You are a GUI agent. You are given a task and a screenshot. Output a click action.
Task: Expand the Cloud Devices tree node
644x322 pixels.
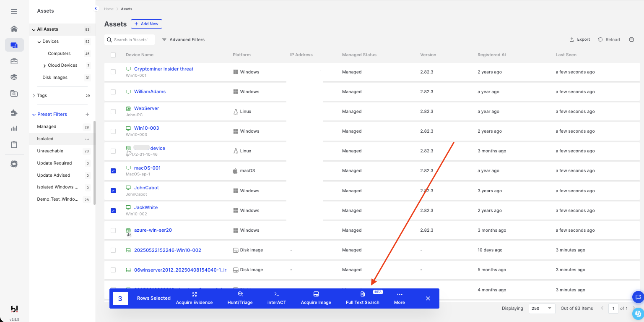coord(45,66)
